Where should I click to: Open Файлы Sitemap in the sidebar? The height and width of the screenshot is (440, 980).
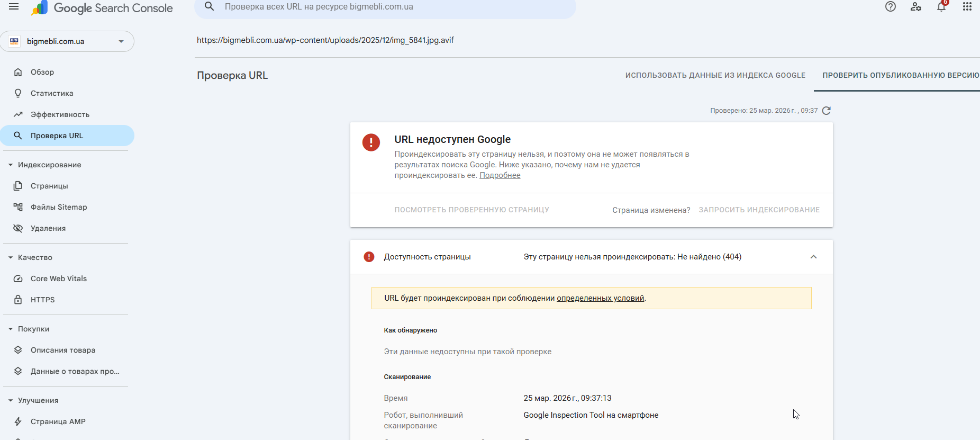tap(58, 207)
